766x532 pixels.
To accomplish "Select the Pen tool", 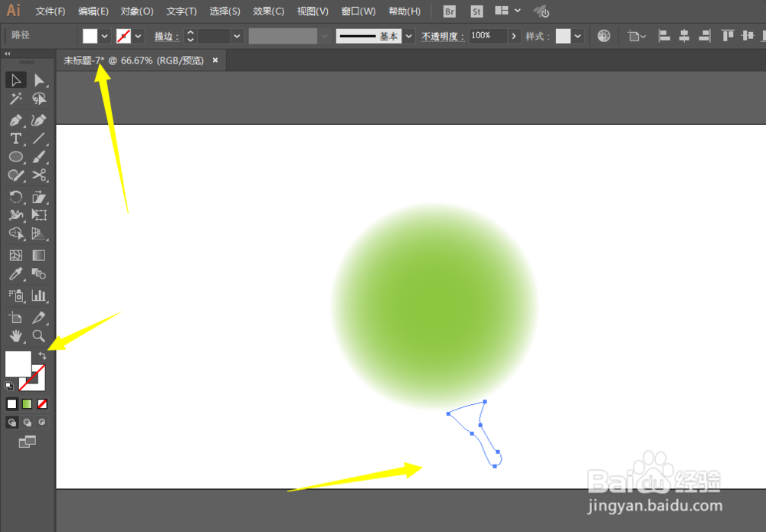I will [x=15, y=120].
